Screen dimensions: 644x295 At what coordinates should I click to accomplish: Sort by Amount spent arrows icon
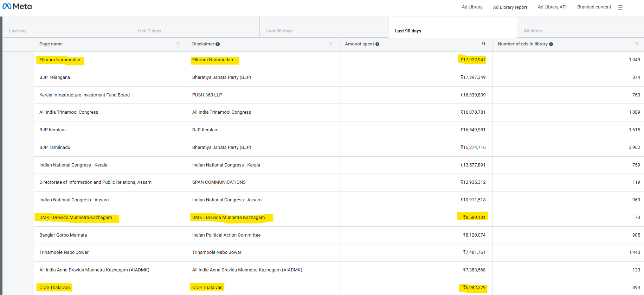(484, 44)
